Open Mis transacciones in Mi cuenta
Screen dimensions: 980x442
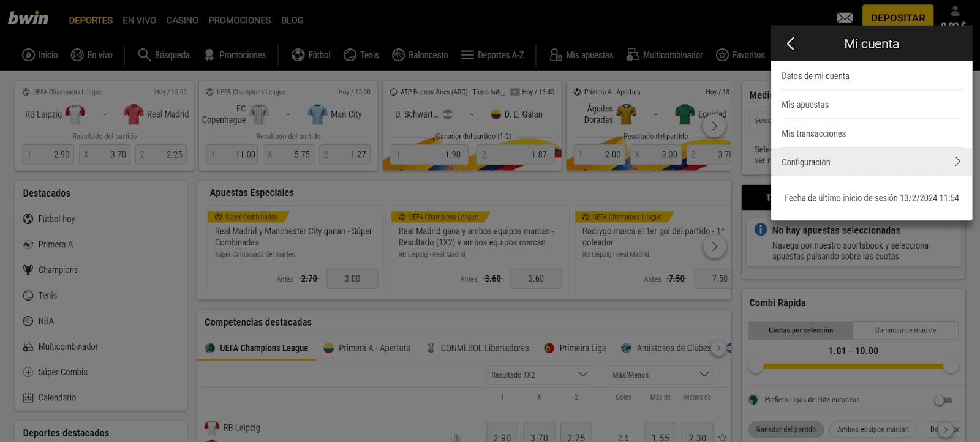tap(872, 133)
